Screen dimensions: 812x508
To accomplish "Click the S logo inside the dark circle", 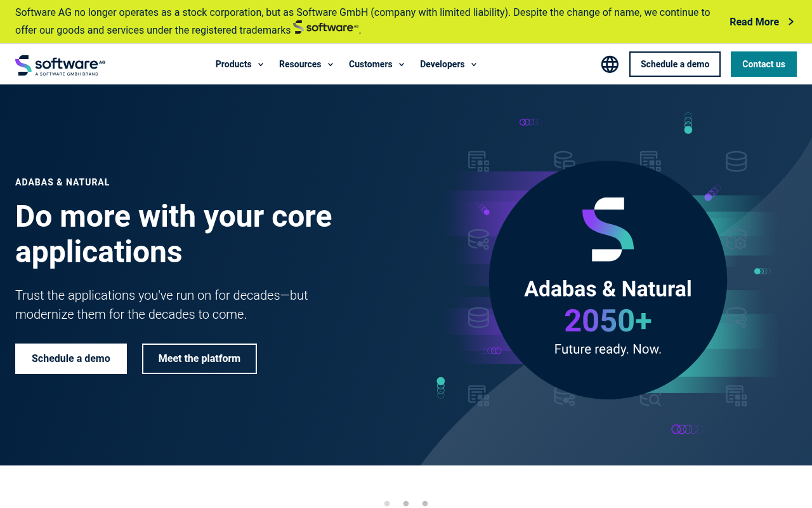I will (x=607, y=230).
